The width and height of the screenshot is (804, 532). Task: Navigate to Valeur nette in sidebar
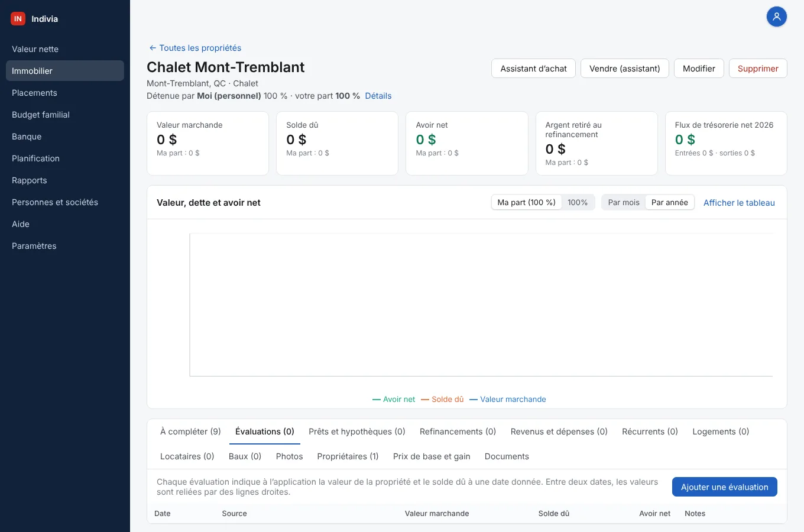[65, 49]
